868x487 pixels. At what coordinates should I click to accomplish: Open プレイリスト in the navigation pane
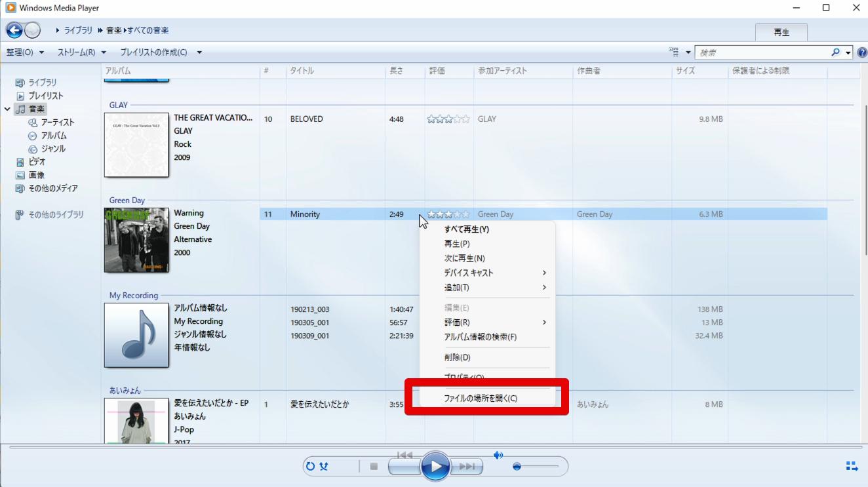pyautogui.click(x=45, y=96)
